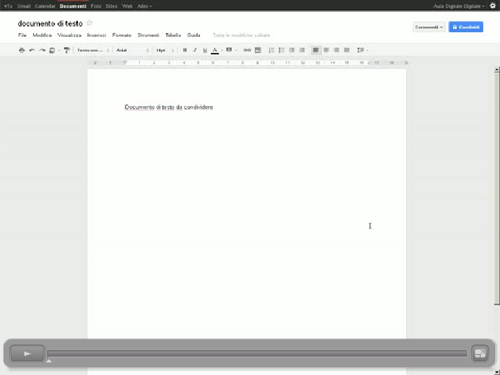Open Documenti in the top bar
Image resolution: width=500 pixels, height=375 pixels.
[73, 6]
